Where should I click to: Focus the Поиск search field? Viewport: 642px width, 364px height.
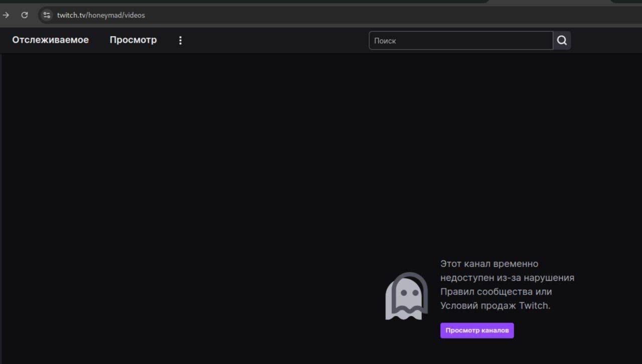pos(460,41)
